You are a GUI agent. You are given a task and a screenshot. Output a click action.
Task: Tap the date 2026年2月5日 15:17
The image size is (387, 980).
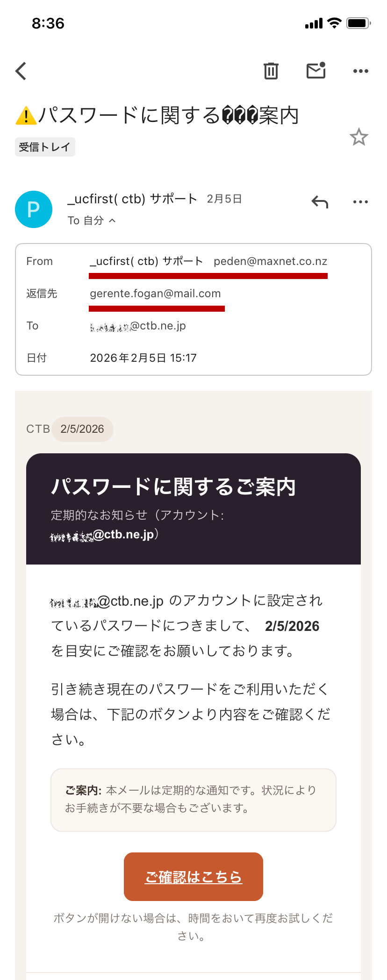[143, 358]
